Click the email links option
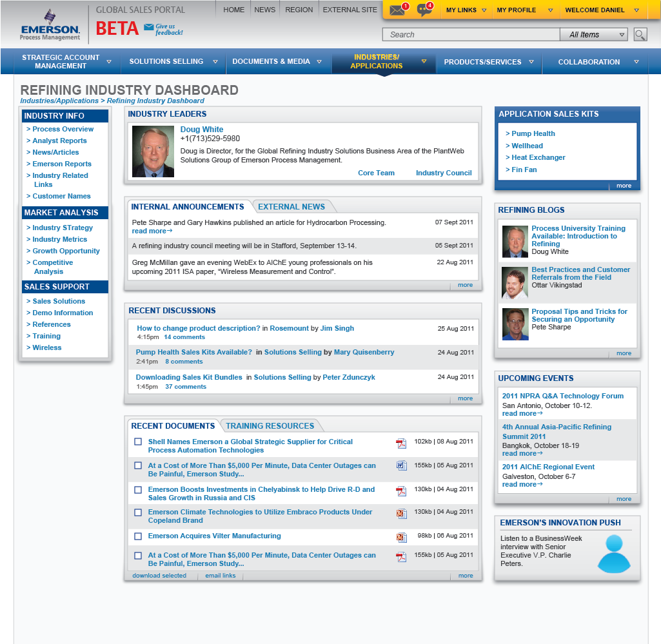Screen dimensions: 661x644 click(x=221, y=575)
